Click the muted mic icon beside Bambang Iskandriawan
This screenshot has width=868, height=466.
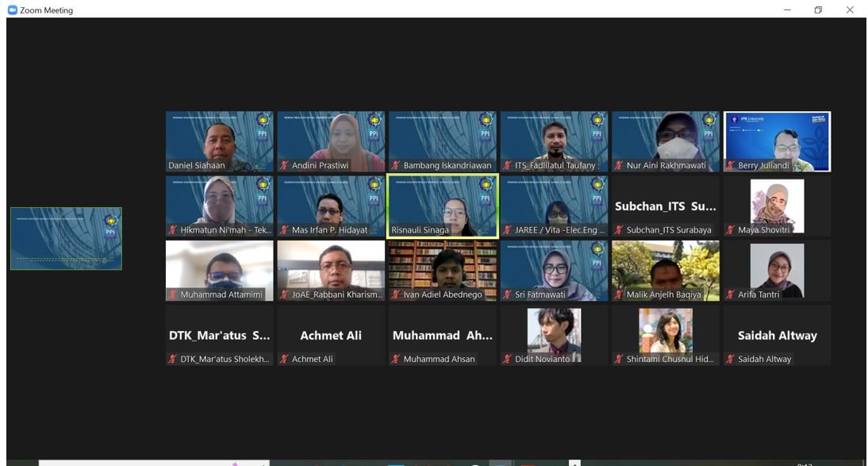[x=396, y=166]
